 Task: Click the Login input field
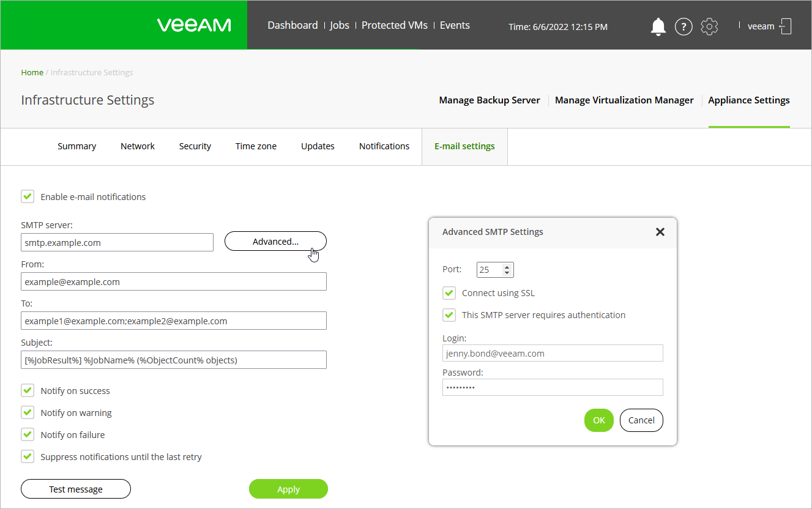coord(553,353)
